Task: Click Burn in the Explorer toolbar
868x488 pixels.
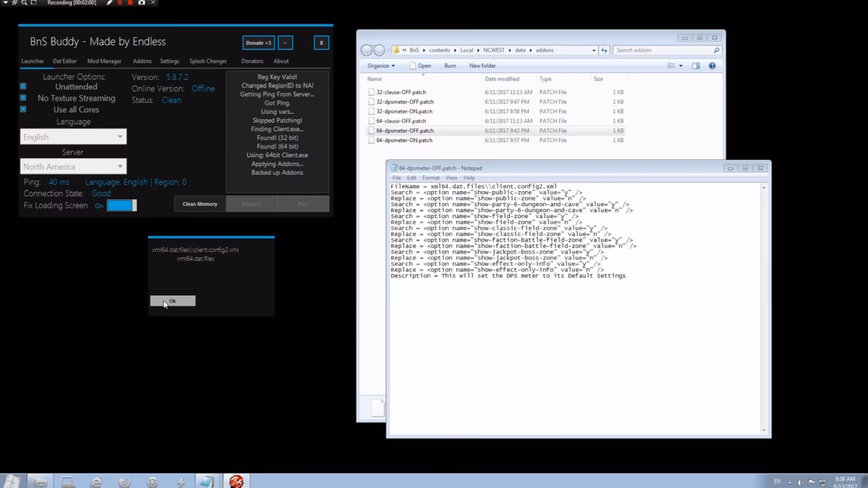Action: [x=450, y=66]
